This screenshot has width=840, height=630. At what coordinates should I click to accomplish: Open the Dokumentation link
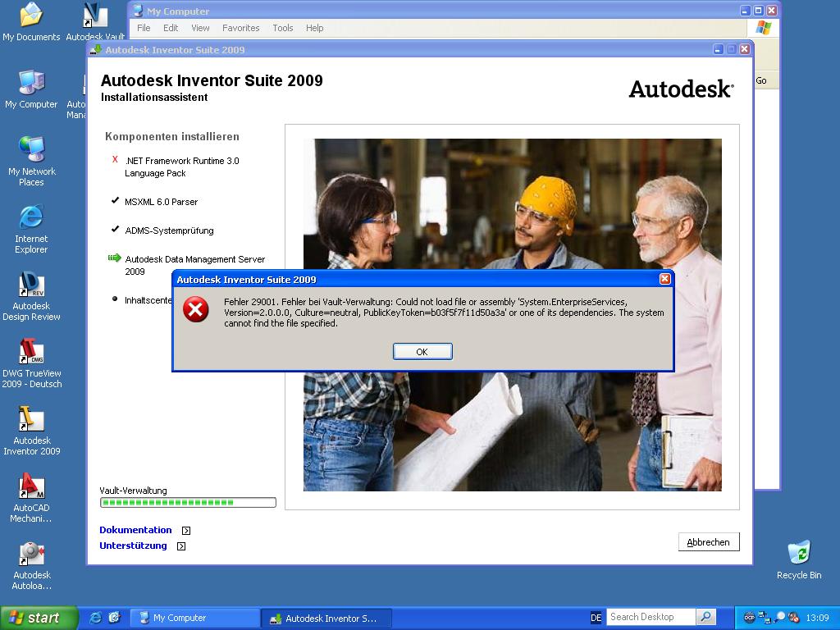point(135,530)
